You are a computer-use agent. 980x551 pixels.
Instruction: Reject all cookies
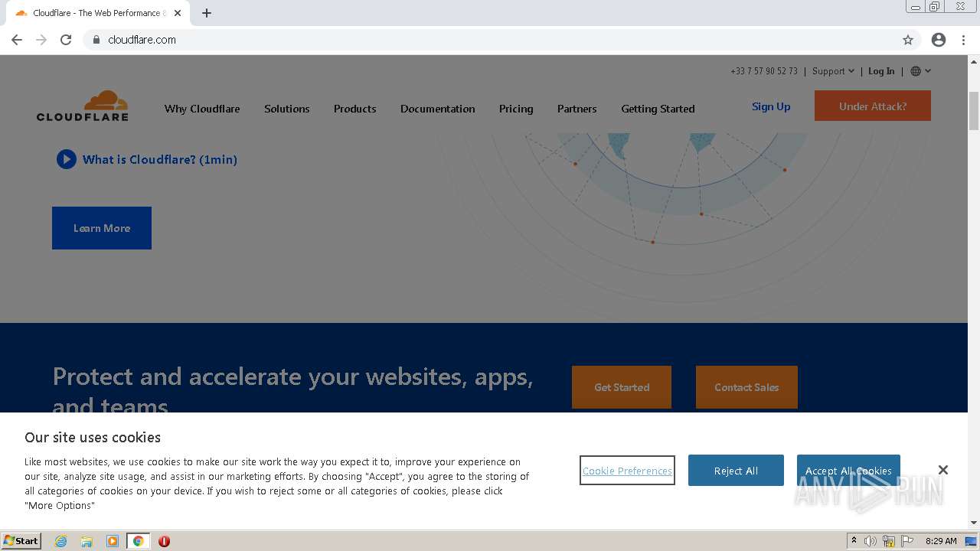pyautogui.click(x=736, y=471)
